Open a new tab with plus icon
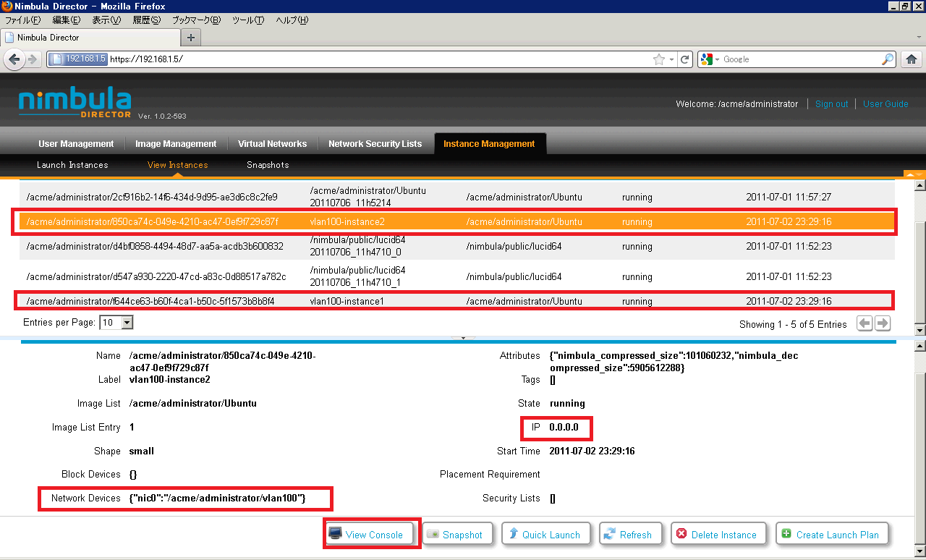The width and height of the screenshot is (926, 560). [191, 37]
